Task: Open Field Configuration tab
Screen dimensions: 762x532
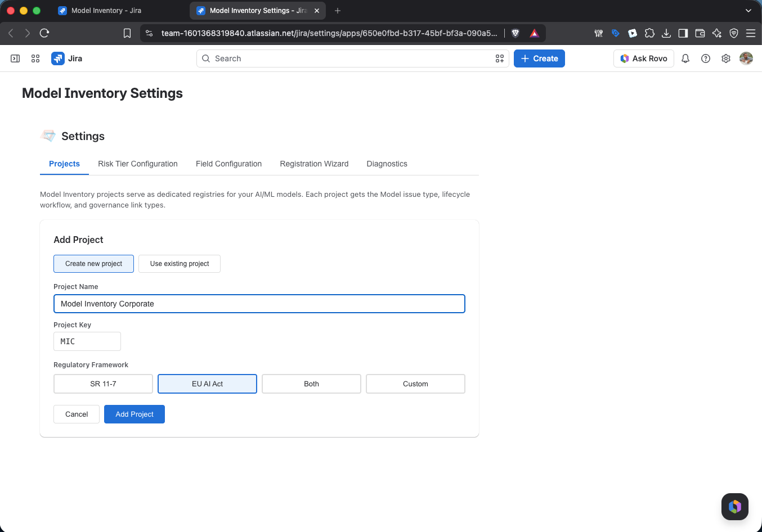Action: [x=228, y=164]
